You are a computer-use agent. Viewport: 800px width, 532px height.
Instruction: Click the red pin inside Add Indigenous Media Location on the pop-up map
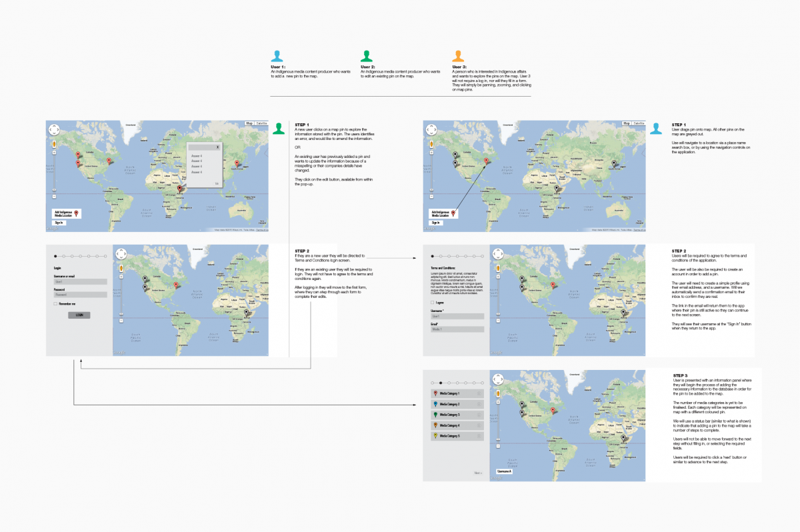[x=77, y=213]
